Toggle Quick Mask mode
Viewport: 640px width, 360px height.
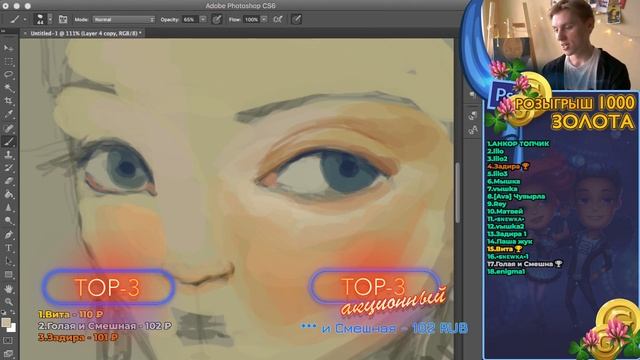point(9,340)
